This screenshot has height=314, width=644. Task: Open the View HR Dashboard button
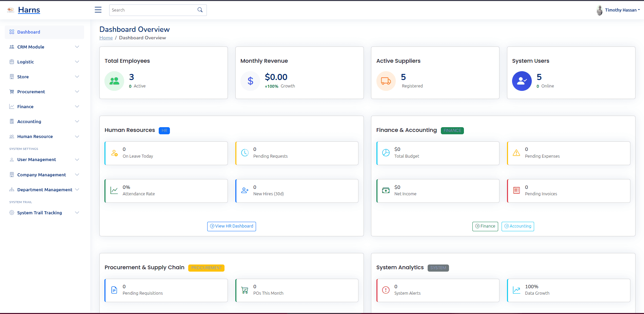tap(232, 226)
